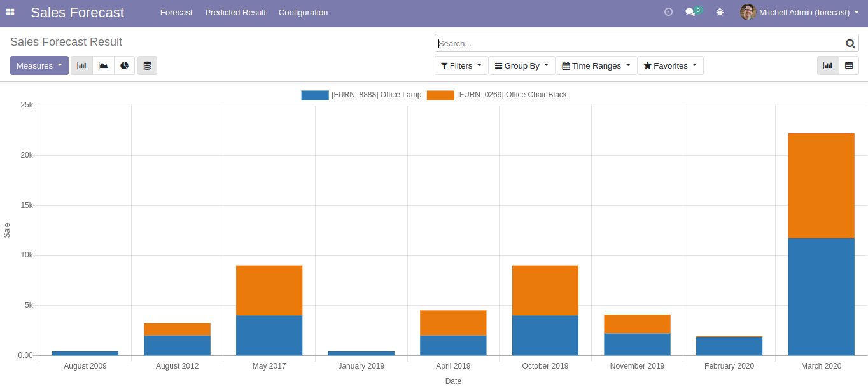This screenshot has height=389, width=868.
Task: Click into the Search input field
Action: click(636, 43)
